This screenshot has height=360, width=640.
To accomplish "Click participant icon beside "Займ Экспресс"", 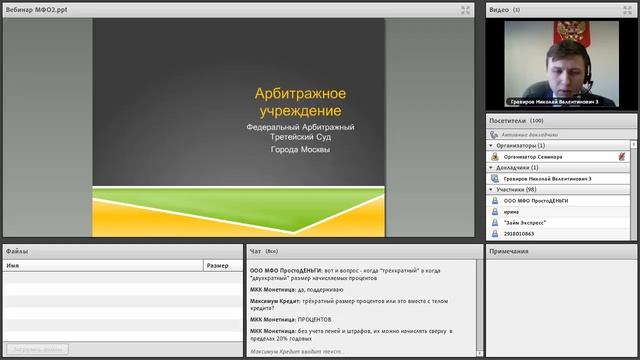I will tap(495, 223).
